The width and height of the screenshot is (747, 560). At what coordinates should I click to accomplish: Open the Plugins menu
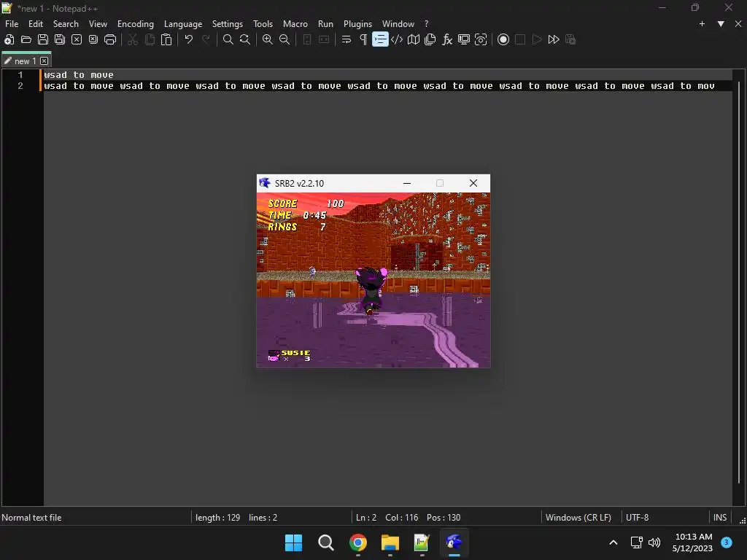point(357,24)
